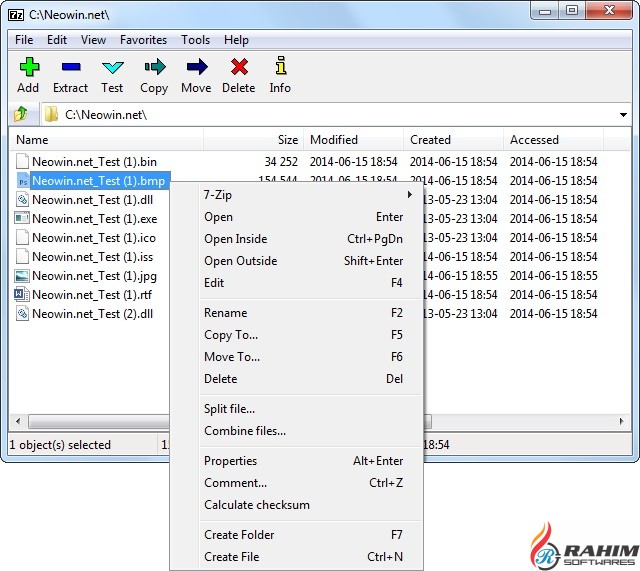Select file Neowin.net_Test (2).dll
Viewport: 640px width, 571px height.
[92, 314]
